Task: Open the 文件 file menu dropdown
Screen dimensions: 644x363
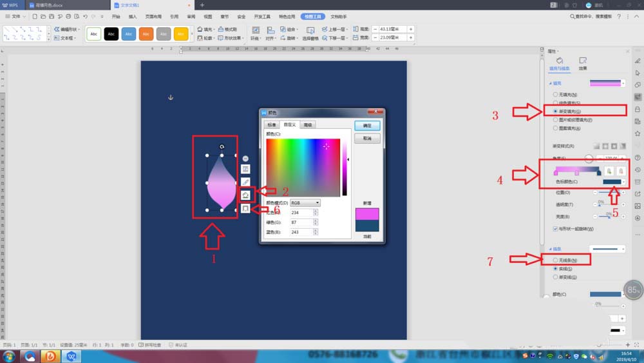Action: click(x=15, y=17)
